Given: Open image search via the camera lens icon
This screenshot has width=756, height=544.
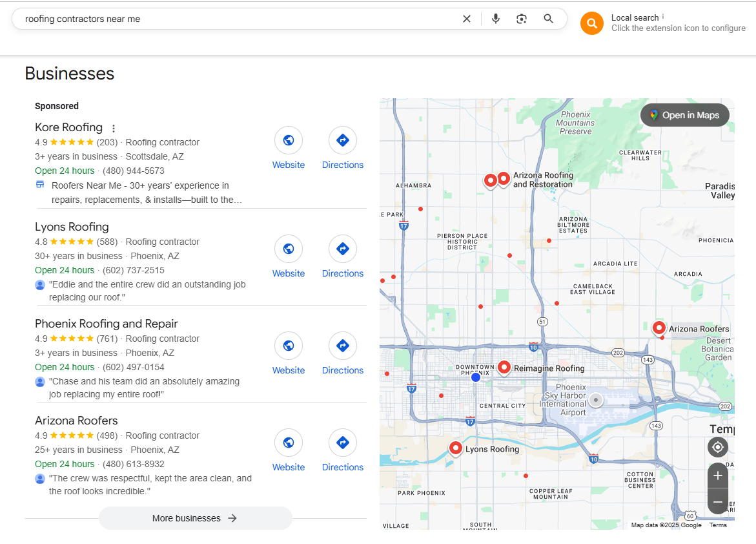Looking at the screenshot, I should click(x=521, y=19).
